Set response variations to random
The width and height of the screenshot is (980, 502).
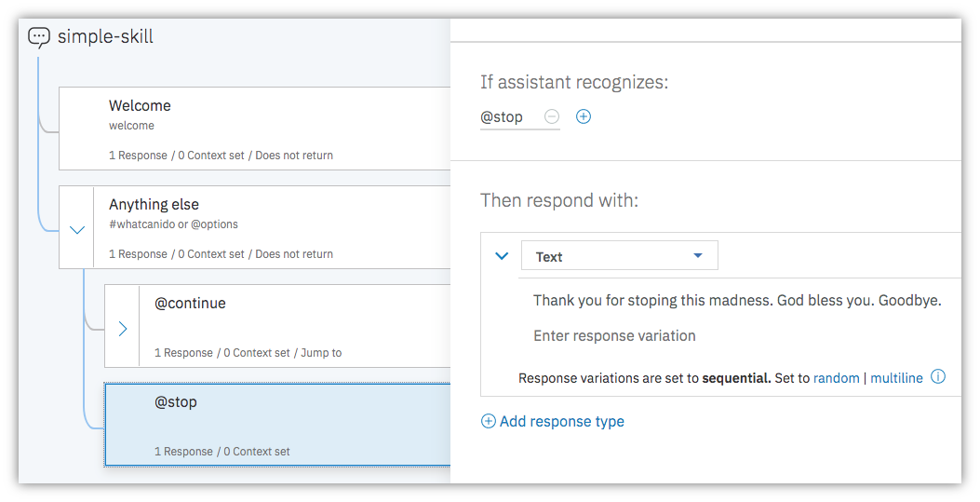click(837, 378)
